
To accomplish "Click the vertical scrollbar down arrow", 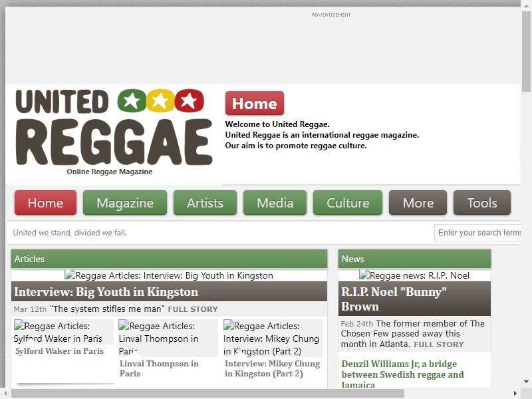I will coord(526,382).
